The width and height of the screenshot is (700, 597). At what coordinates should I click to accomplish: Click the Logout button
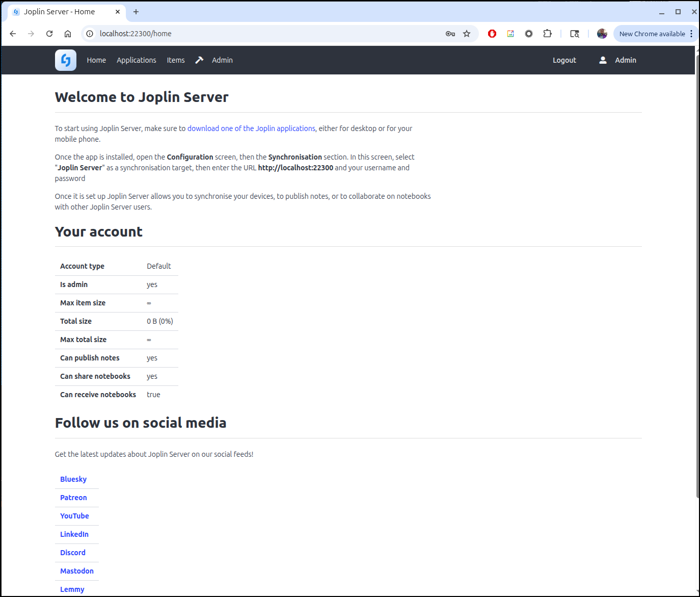click(x=564, y=60)
